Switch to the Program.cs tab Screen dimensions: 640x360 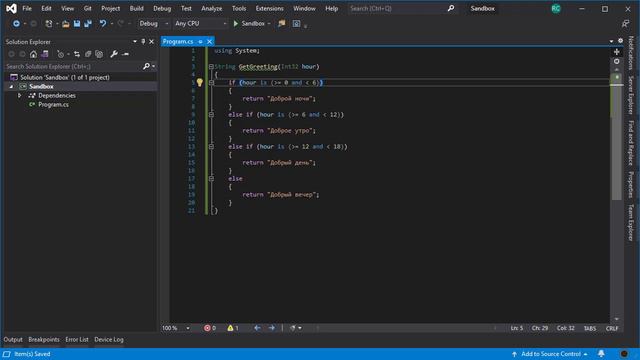(x=178, y=42)
